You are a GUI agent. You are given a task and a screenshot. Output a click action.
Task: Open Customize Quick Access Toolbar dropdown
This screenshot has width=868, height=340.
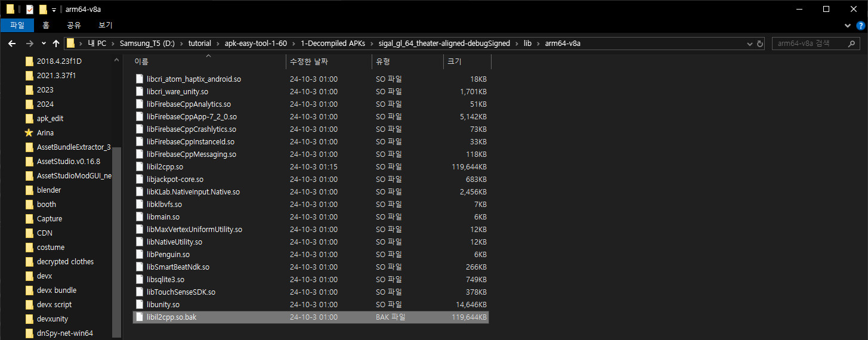[53, 10]
